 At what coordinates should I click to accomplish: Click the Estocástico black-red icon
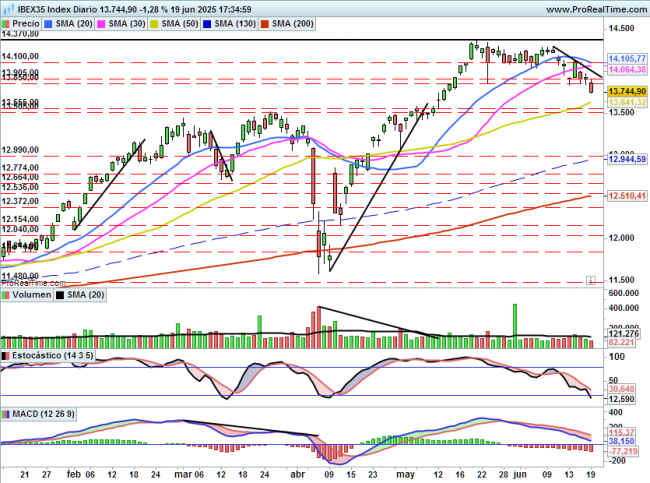(6, 356)
